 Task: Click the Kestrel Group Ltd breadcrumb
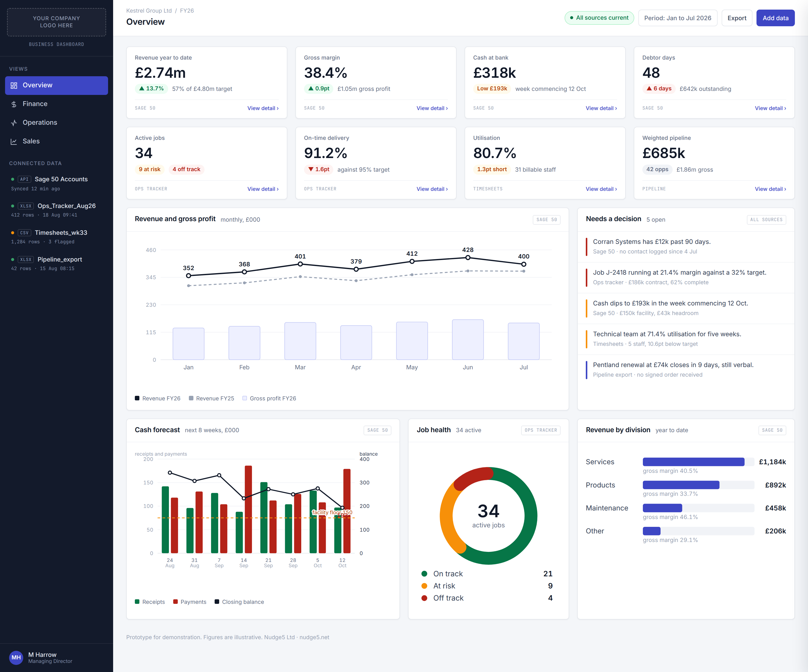149,11
